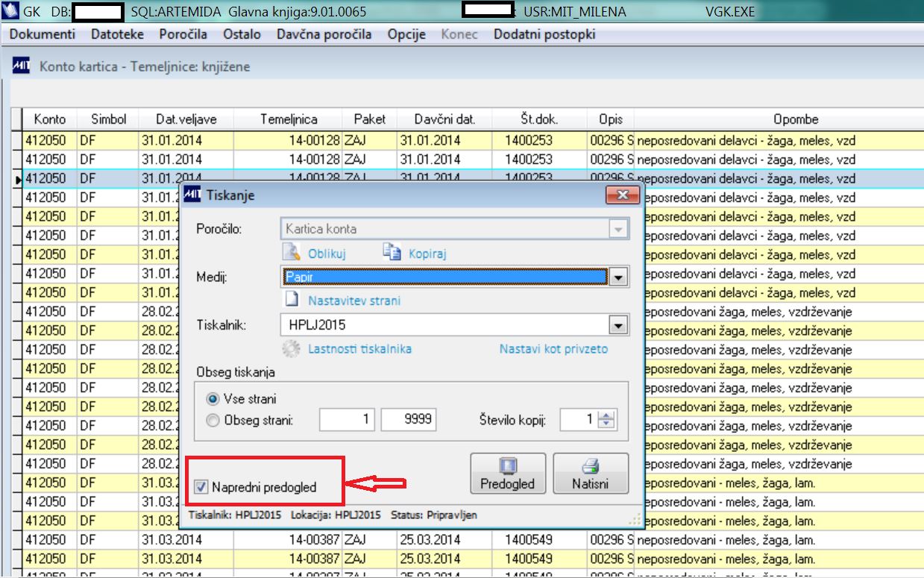Screen dimensions: 924x578
Task: Uncheck the Napredni predogled checkbox
Action: (201, 488)
